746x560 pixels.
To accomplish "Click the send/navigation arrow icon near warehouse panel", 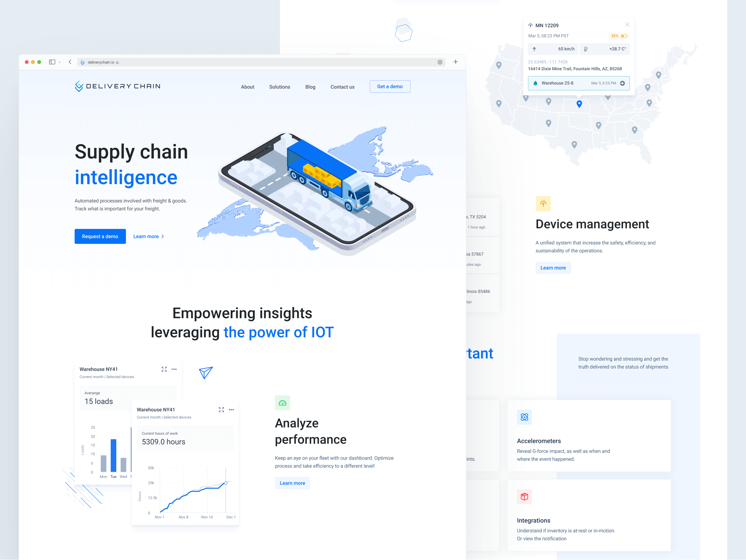I will tap(205, 372).
